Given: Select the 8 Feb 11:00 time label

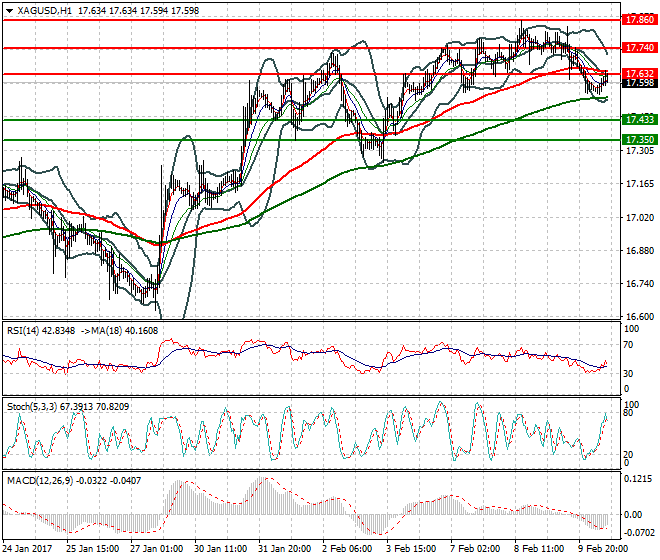Looking at the screenshot, I should (540, 549).
